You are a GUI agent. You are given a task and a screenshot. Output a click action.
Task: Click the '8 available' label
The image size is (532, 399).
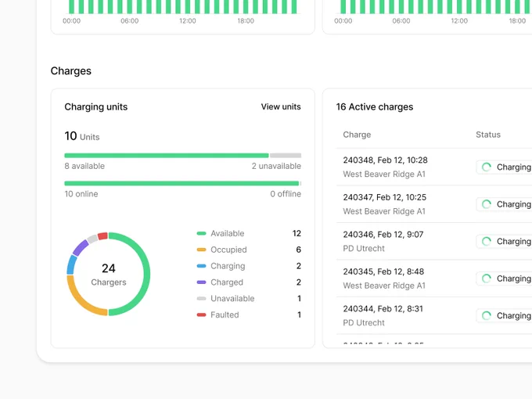[x=84, y=166]
